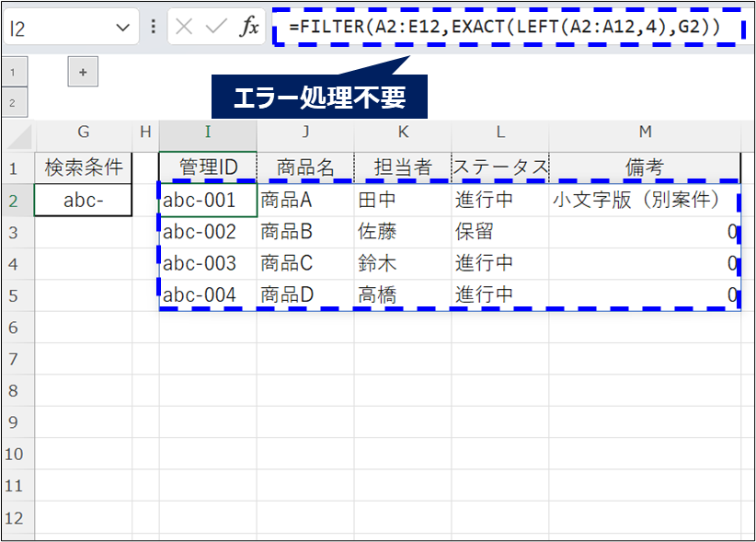756x542 pixels.
Task: Select cell I2 containing abc-001
Action: (x=207, y=200)
